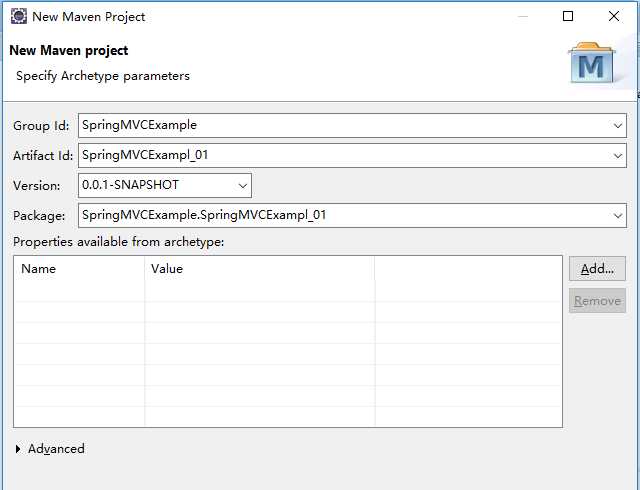Click the disabled Remove button
Viewport: 640px width, 490px height.
[x=597, y=301]
